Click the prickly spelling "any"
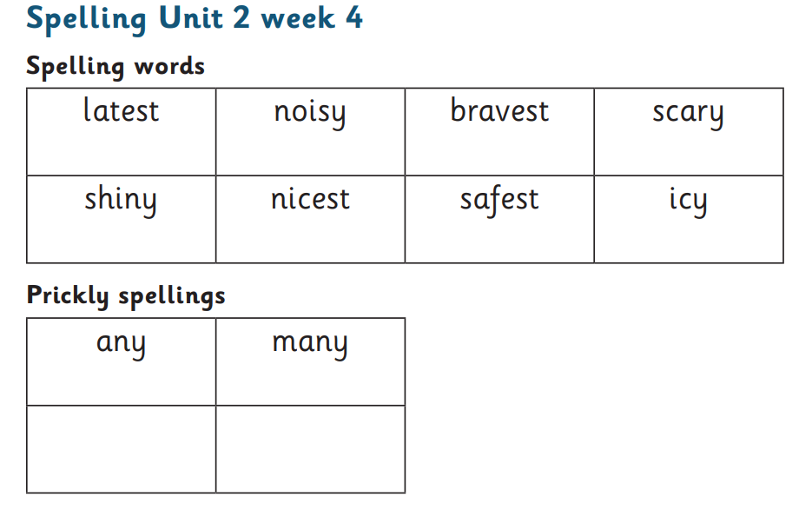Image resolution: width=812 pixels, height=530 pixels. pos(121,343)
